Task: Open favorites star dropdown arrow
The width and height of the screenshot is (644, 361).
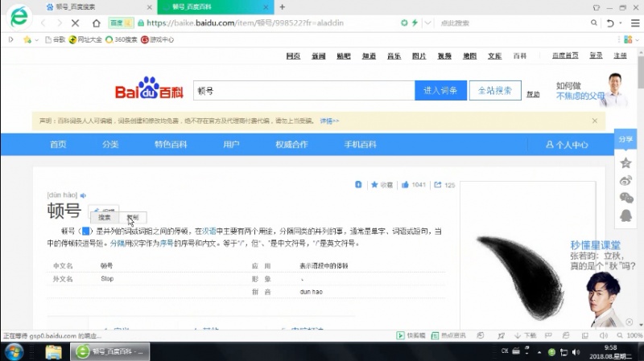Action: (x=36, y=39)
